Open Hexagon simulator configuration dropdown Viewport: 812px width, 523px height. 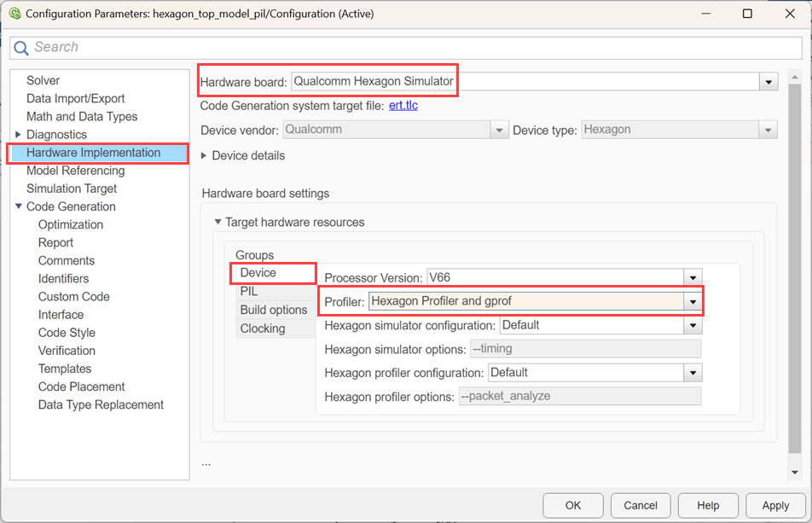693,326
